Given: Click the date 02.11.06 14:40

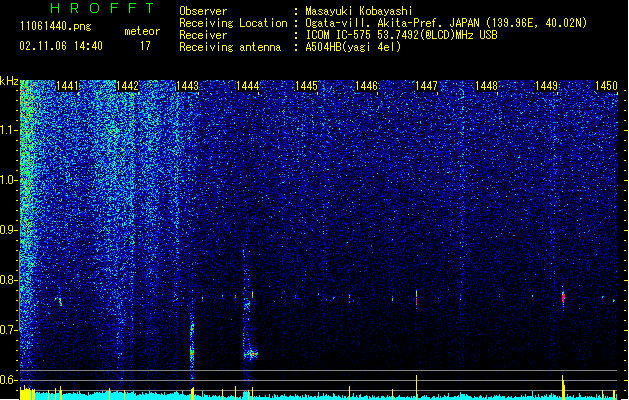Looking at the screenshot, I should (61, 46).
